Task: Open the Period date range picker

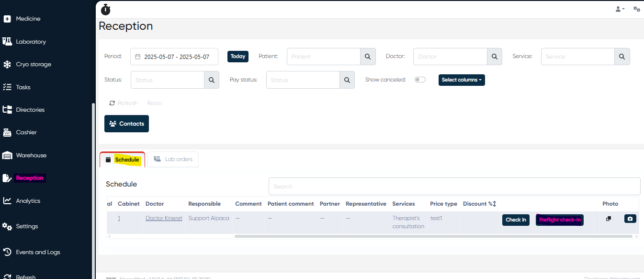Action: (x=174, y=57)
